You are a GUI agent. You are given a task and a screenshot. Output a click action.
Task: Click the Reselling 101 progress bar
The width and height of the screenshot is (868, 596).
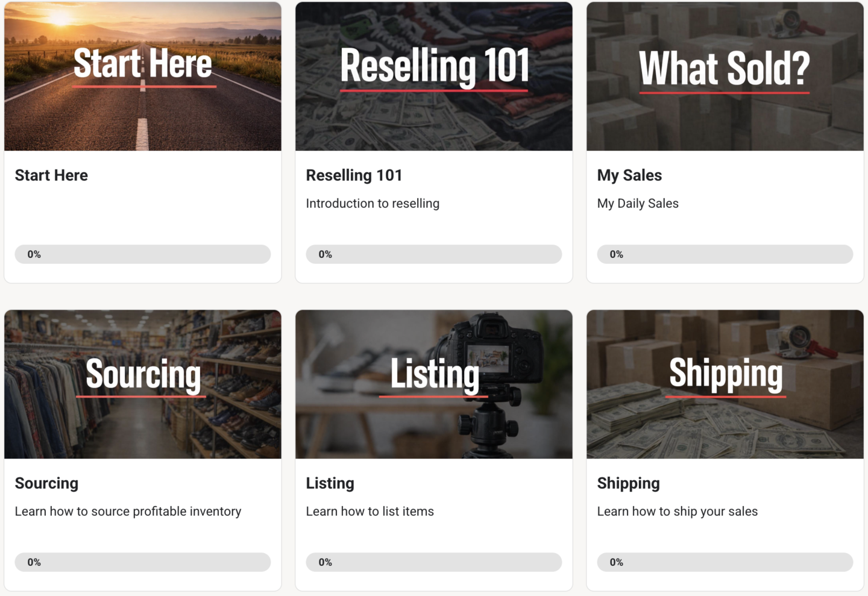click(x=434, y=254)
